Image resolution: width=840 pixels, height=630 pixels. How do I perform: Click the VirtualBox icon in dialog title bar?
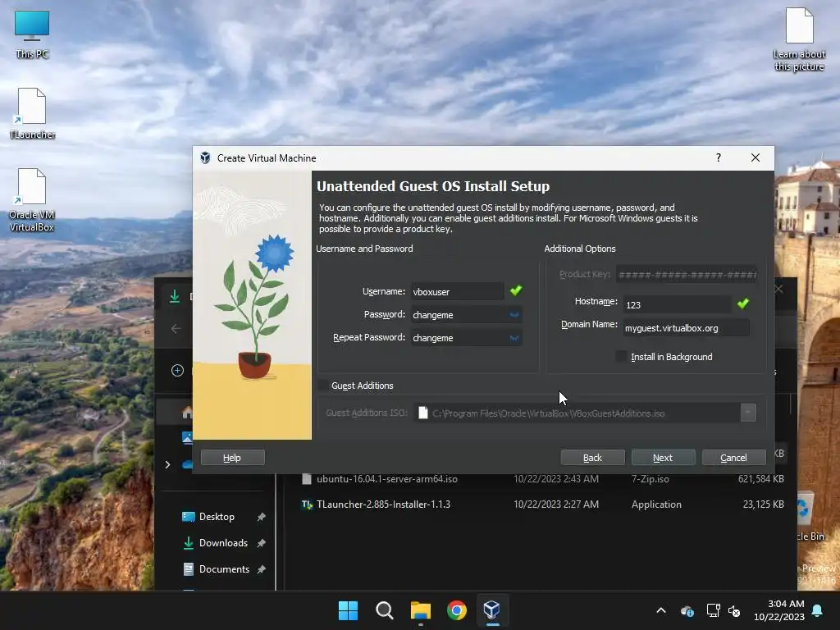205,157
